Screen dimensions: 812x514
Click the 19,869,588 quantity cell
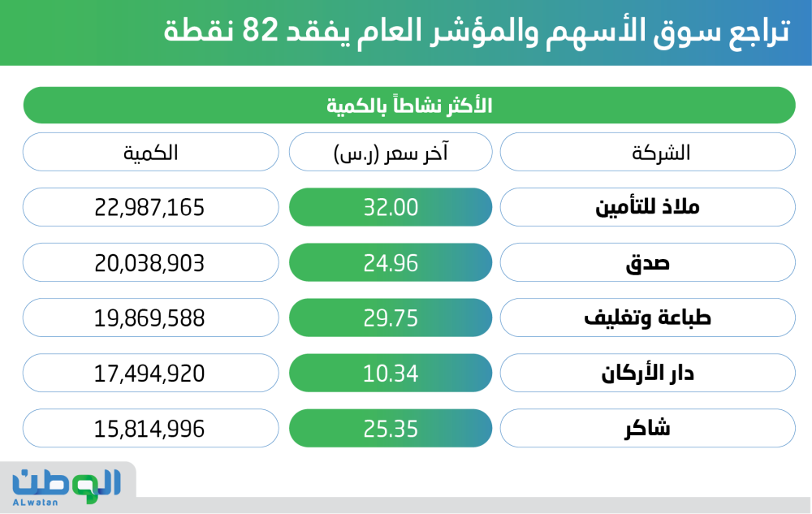pyautogui.click(x=151, y=317)
